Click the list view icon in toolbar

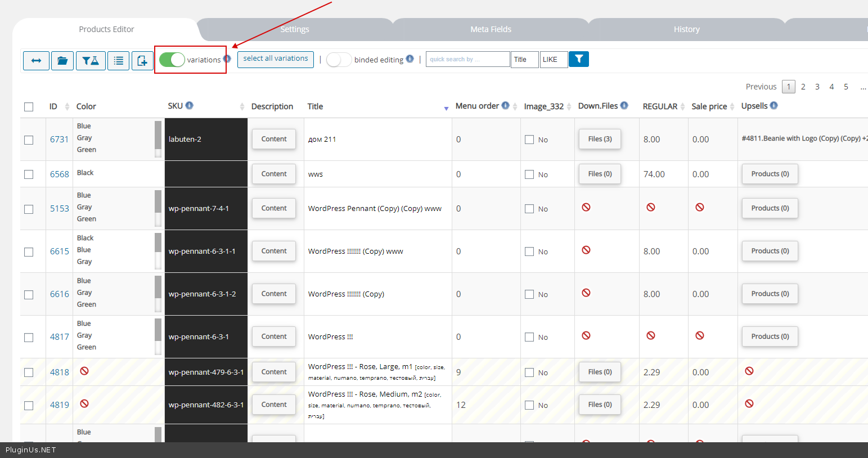click(118, 61)
